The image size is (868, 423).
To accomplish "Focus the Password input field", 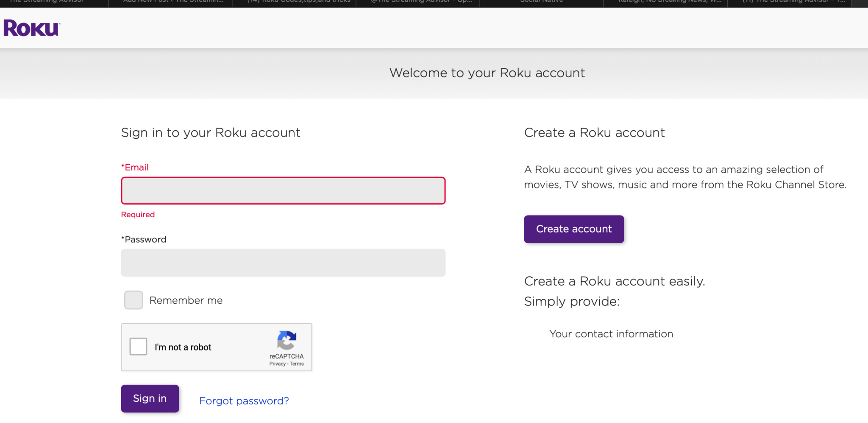I will click(283, 263).
